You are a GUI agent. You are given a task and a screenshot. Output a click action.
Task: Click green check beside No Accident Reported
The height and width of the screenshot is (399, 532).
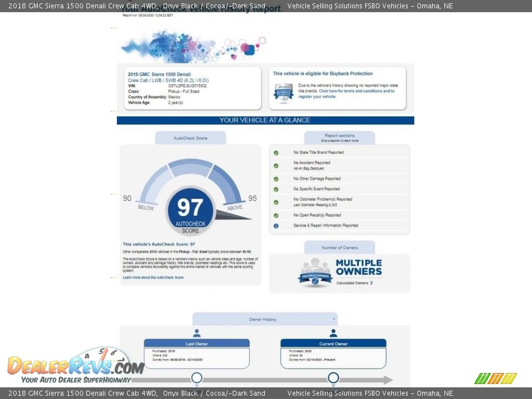coord(276,166)
